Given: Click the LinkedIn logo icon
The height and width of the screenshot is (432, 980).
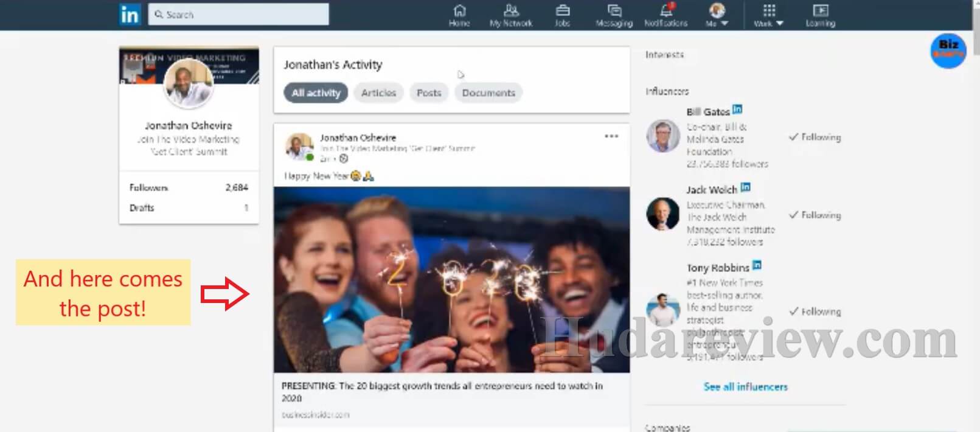Looking at the screenshot, I should [130, 15].
